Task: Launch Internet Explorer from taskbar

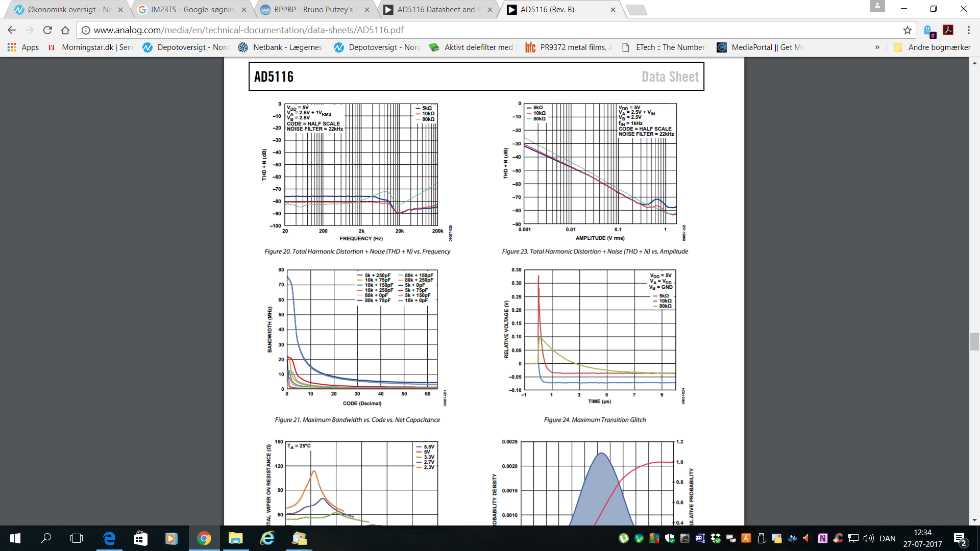Action: [267, 538]
